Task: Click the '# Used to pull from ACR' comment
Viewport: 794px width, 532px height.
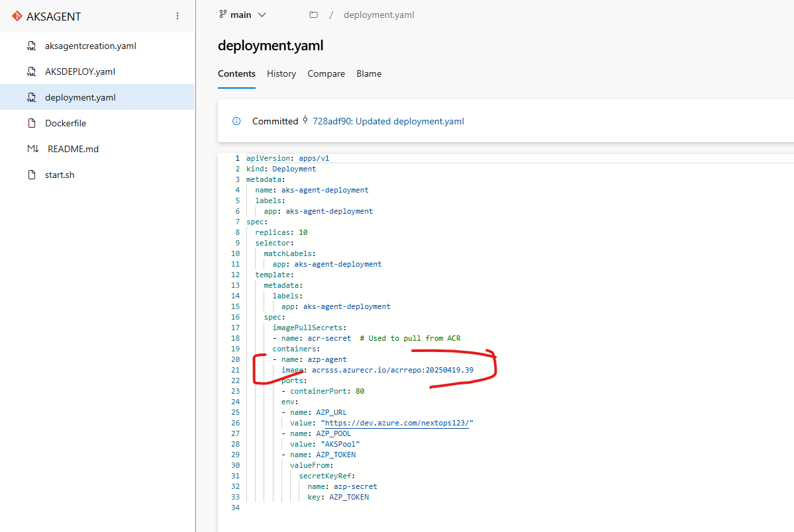Action: click(x=410, y=339)
